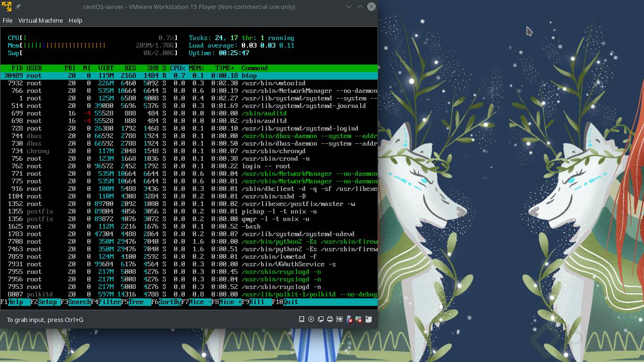Click F3 Search in htop function bar
The image size is (644, 362).
click(x=76, y=302)
